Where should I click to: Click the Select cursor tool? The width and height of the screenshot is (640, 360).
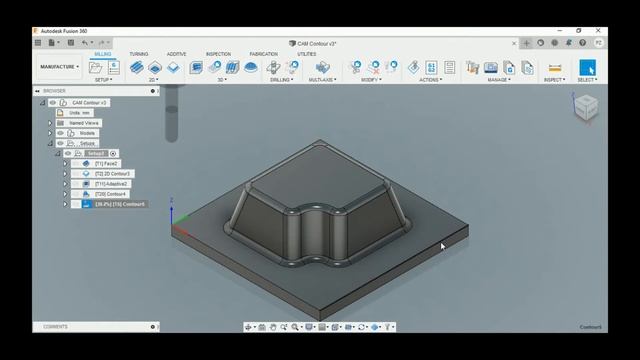pos(587,67)
